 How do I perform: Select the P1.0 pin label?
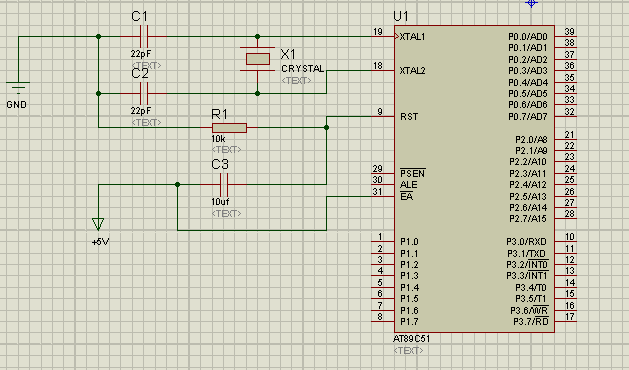[x=409, y=242]
